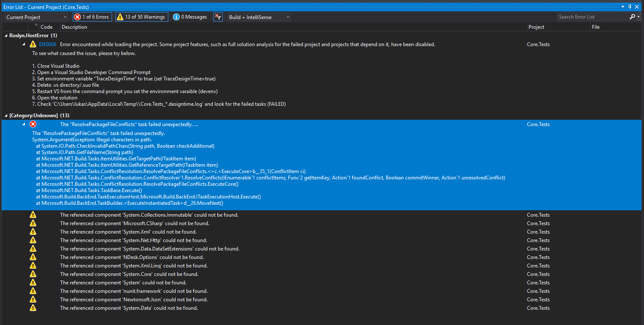Screen dimensions: 644x325
Task: Click the red error icon on ResolvePackageFileConflicts row
Action: (33, 124)
